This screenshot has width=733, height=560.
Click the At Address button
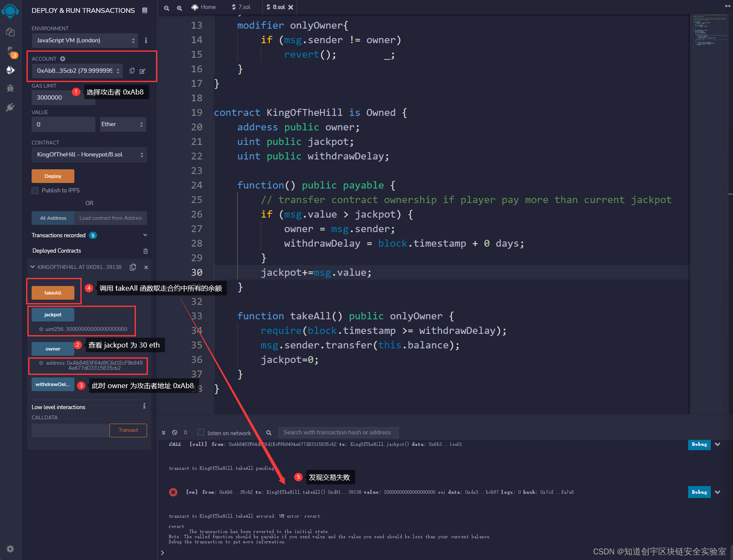click(x=53, y=218)
